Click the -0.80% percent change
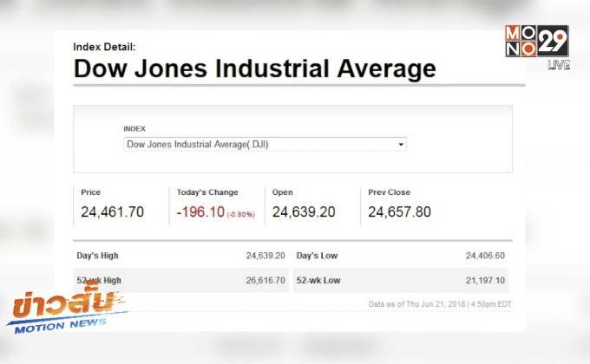Viewport: 590px width, 364px height. point(241,214)
